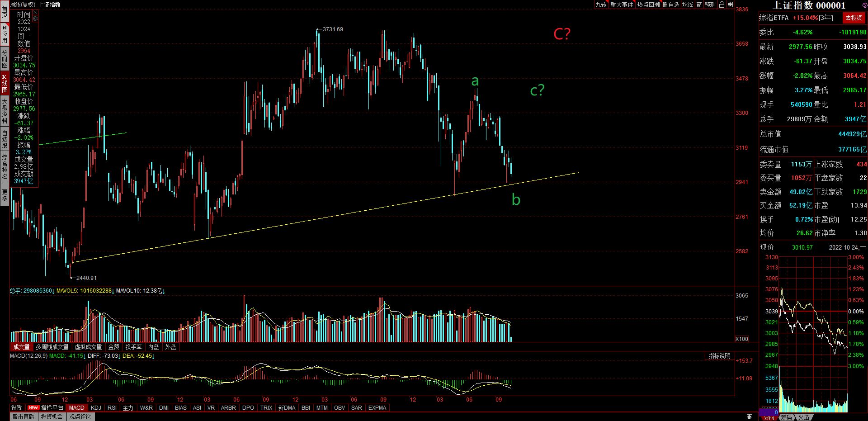Open 投资机会 opportunities tab

(x=52, y=416)
